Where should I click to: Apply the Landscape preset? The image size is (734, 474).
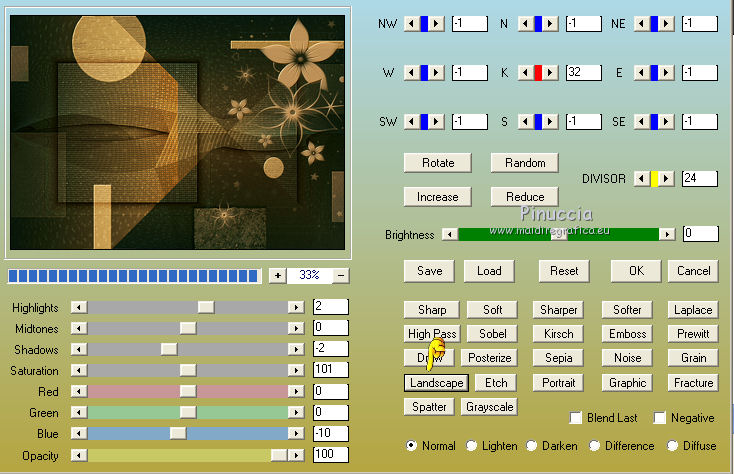coord(436,383)
